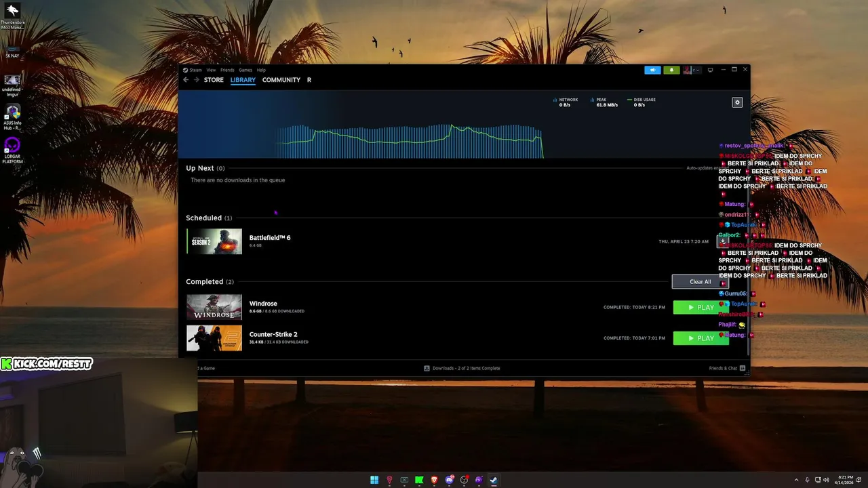Screen dimensions: 868x488
Task: Click Downloads status in bottom bar
Action: tap(462, 368)
